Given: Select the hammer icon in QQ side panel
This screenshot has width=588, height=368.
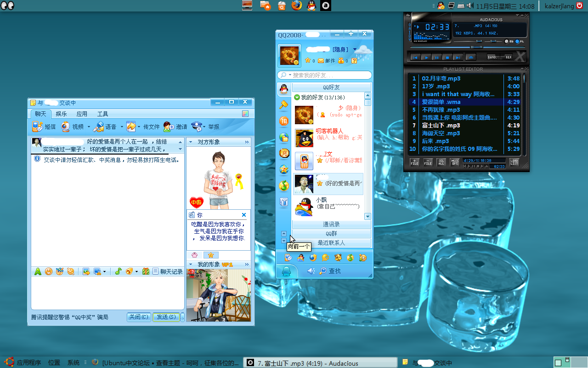Looking at the screenshot, I should [x=284, y=105].
